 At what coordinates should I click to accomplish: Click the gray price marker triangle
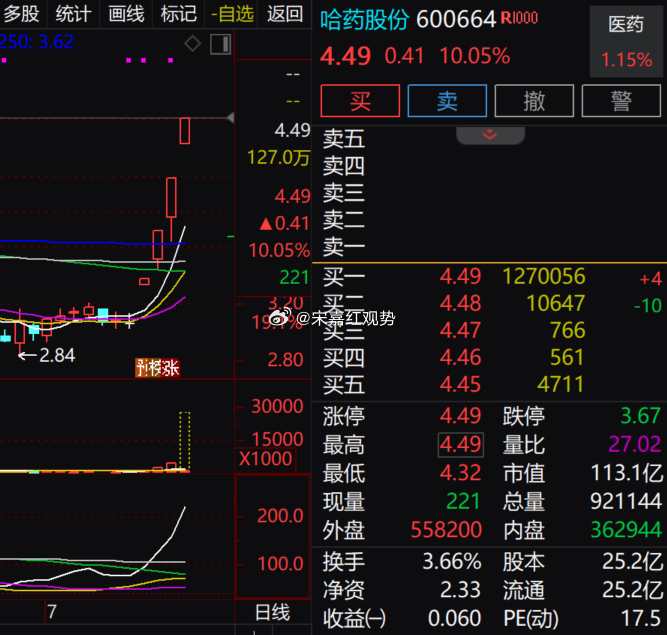coord(230,118)
